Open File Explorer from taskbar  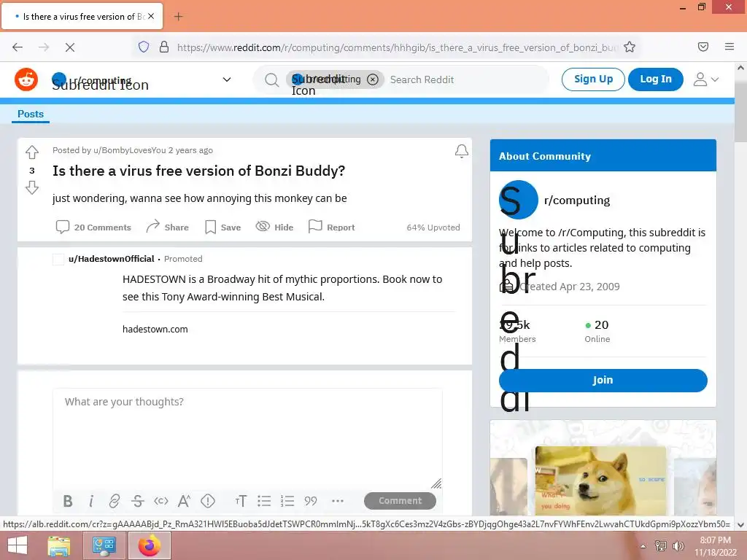[x=59, y=545]
